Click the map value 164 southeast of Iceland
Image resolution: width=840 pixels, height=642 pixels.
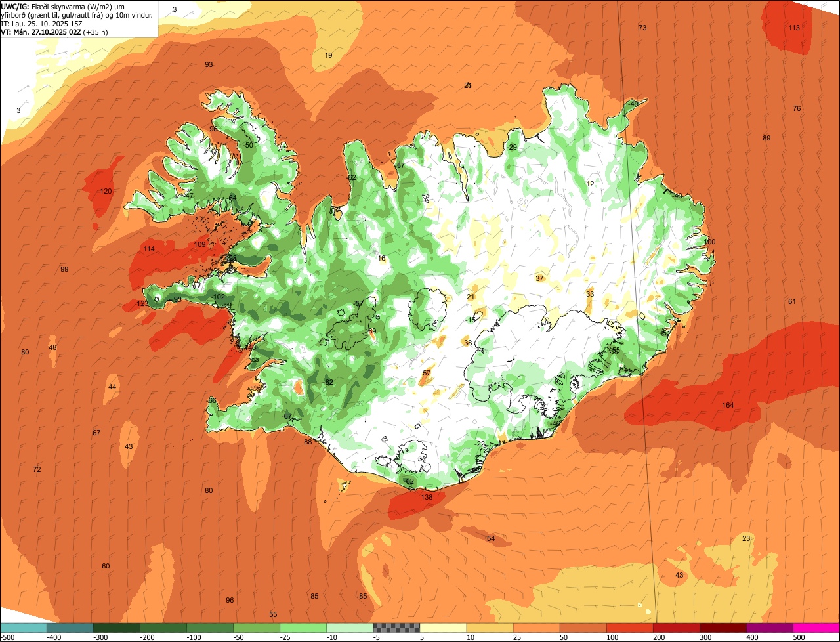(728, 405)
